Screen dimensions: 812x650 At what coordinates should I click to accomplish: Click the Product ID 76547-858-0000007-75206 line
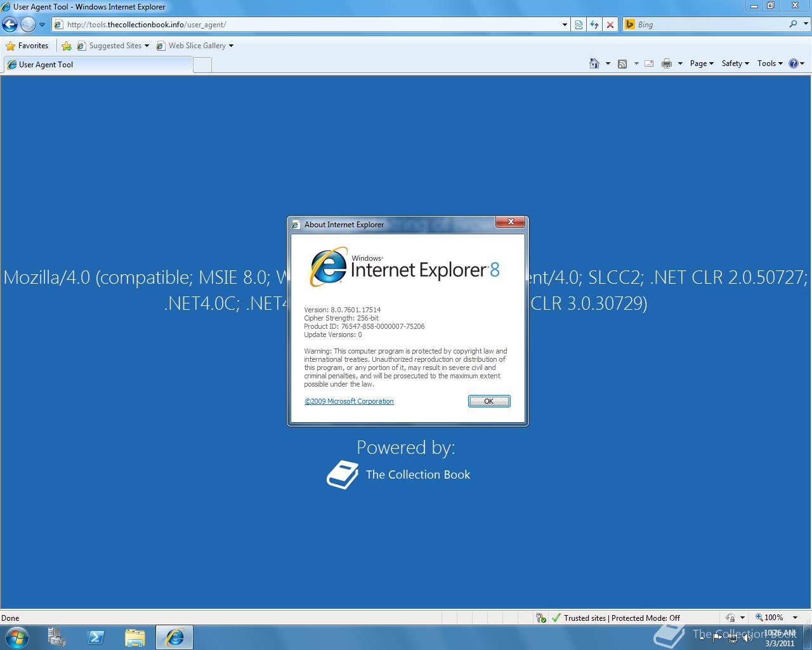pyautogui.click(x=364, y=326)
